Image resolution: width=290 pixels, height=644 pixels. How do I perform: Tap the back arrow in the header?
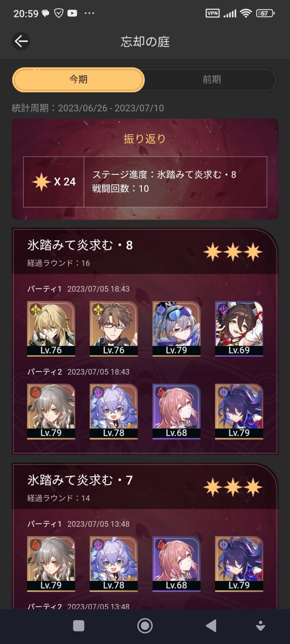click(x=21, y=41)
